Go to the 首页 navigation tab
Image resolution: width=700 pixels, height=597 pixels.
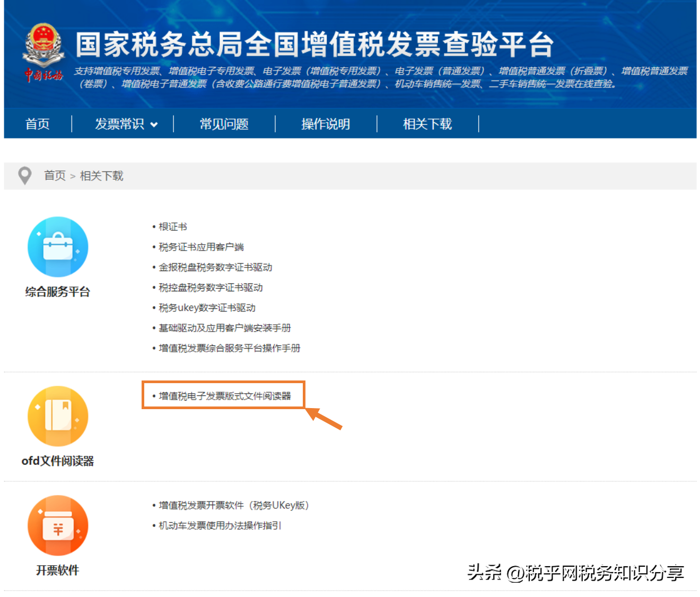pyautogui.click(x=38, y=124)
